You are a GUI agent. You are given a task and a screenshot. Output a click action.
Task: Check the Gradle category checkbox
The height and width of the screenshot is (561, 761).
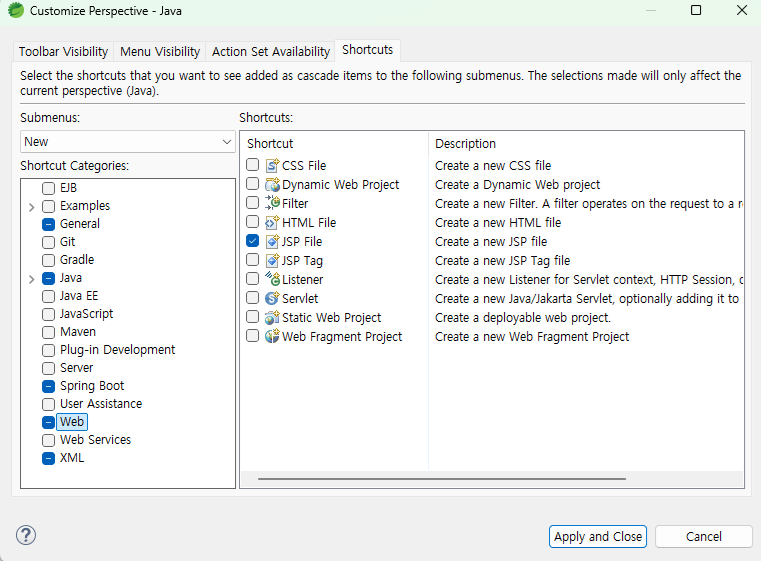[x=49, y=260]
